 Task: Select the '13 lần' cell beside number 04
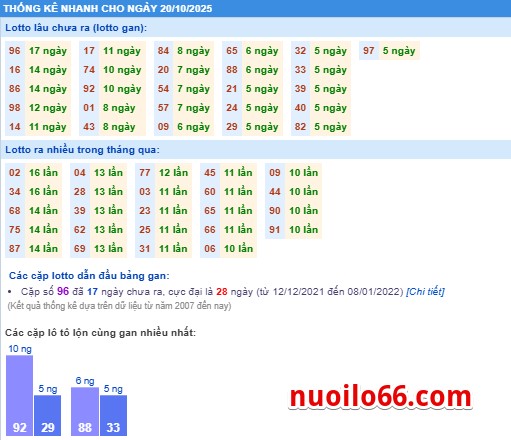coord(109,173)
